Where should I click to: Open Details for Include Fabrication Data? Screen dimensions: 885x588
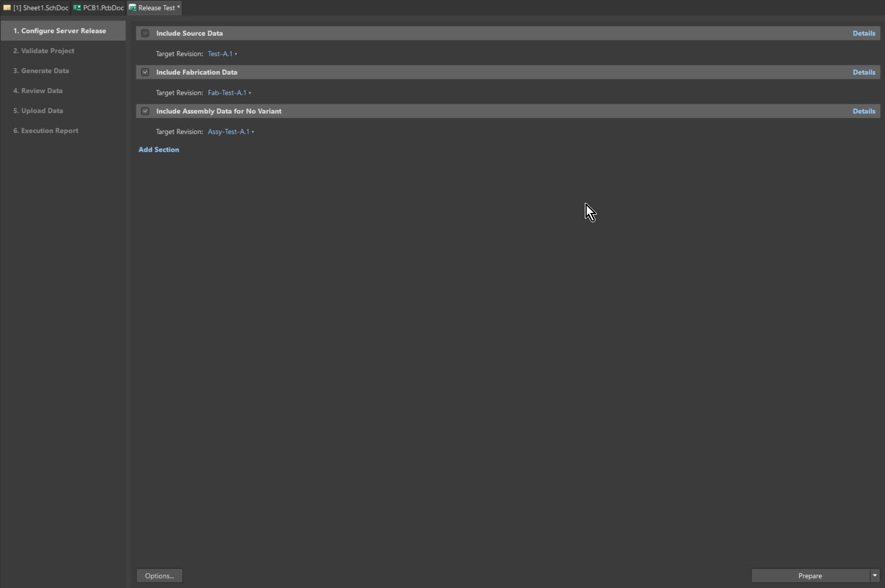click(864, 72)
